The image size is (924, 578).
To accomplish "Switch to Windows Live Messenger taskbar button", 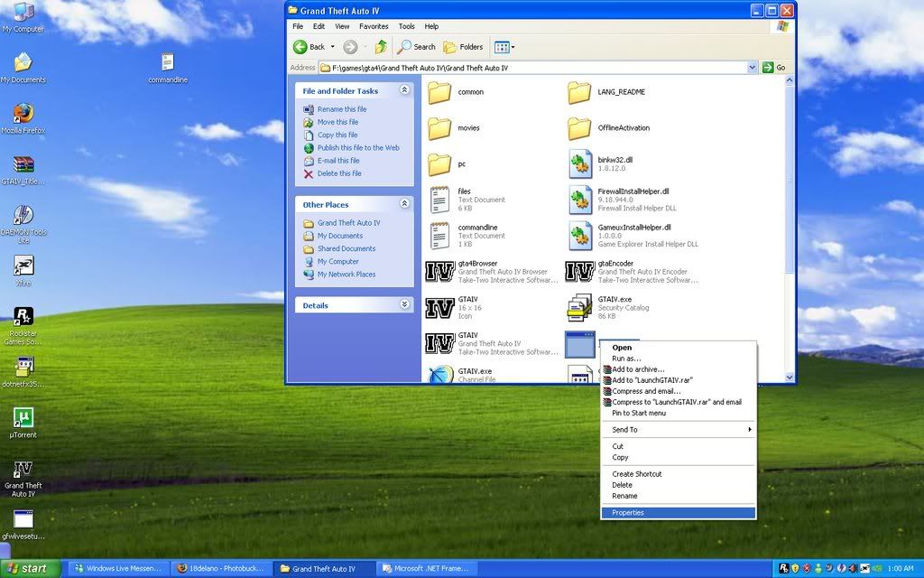I will tap(118, 569).
